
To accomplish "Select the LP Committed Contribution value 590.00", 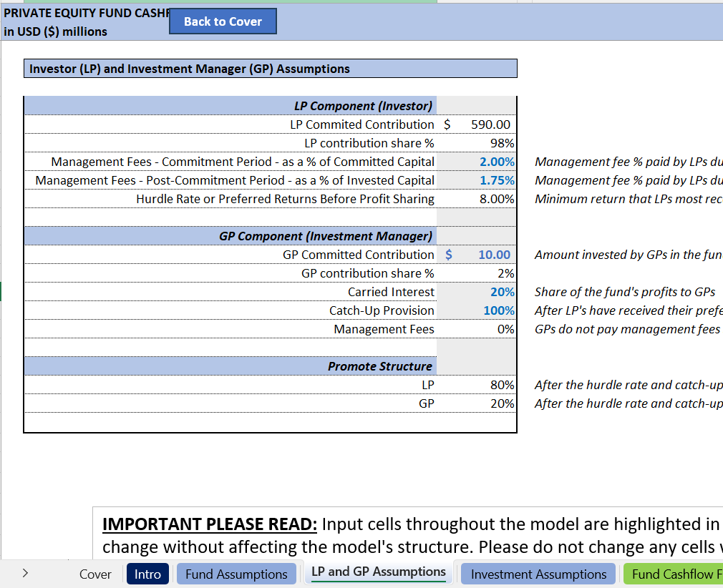I will 476,124.
